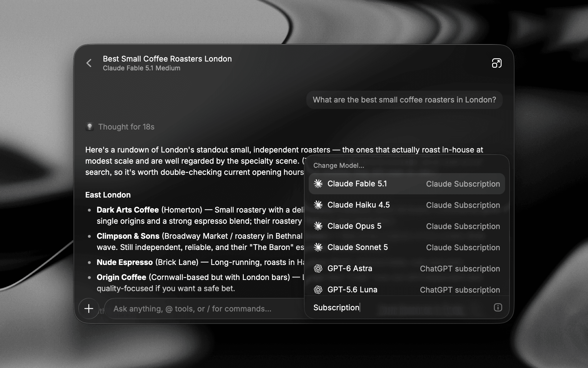Click the Change Model... header label

[339, 165]
